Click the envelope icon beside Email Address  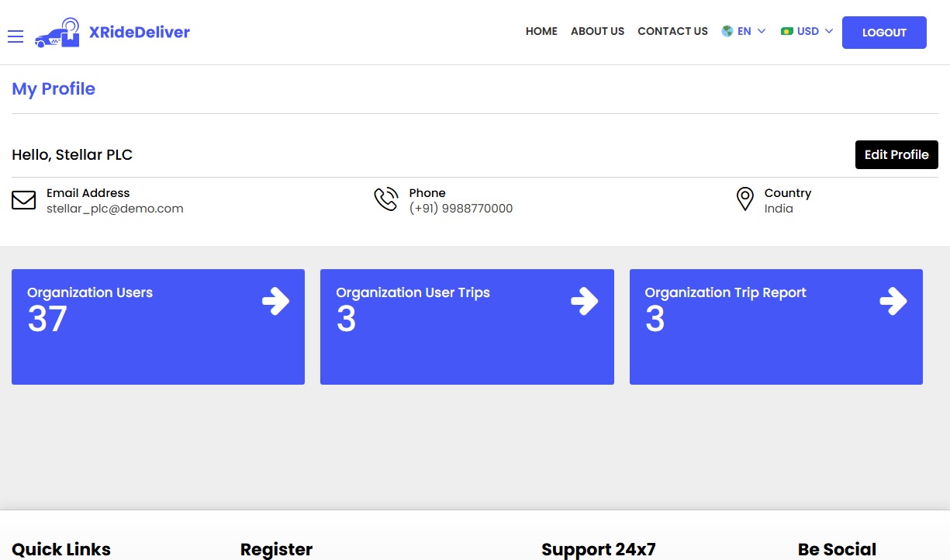(x=24, y=200)
